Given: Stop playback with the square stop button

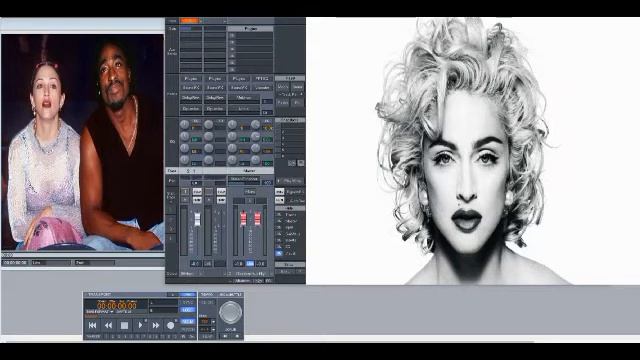Looking at the screenshot, I should (124, 325).
